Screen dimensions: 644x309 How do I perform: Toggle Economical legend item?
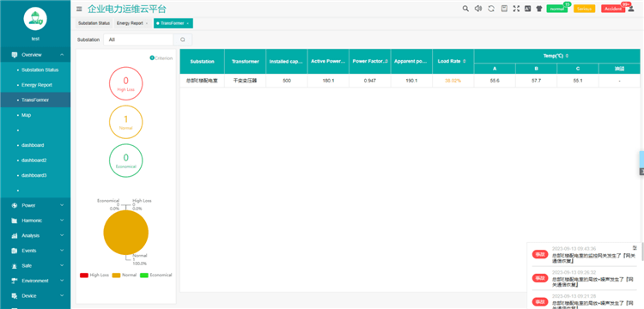click(156, 275)
